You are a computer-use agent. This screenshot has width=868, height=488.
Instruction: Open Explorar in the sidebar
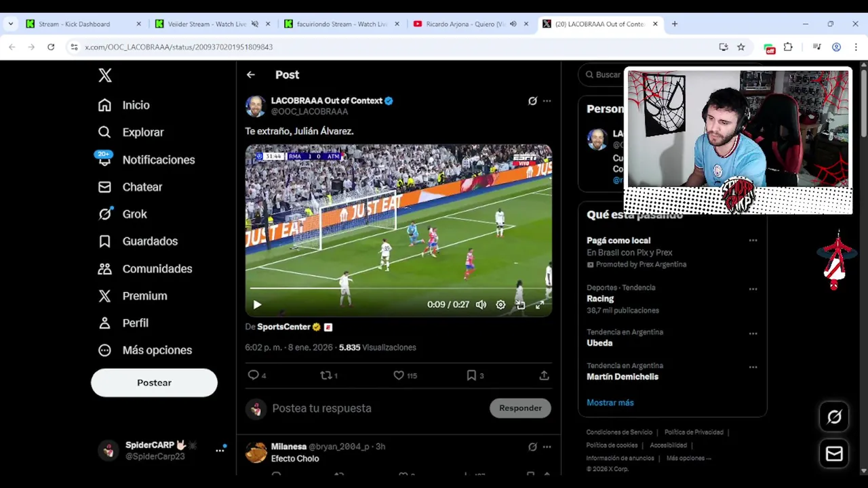[x=131, y=132]
